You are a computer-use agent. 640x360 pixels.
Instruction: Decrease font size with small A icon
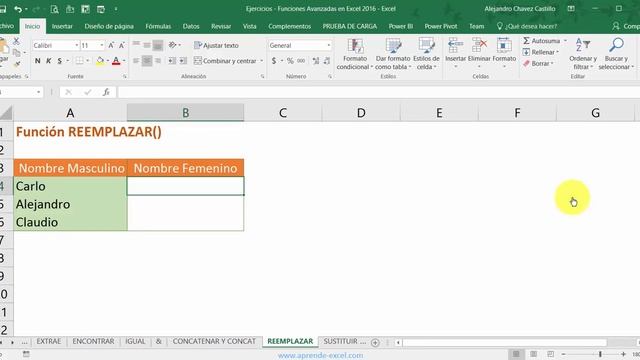point(122,45)
